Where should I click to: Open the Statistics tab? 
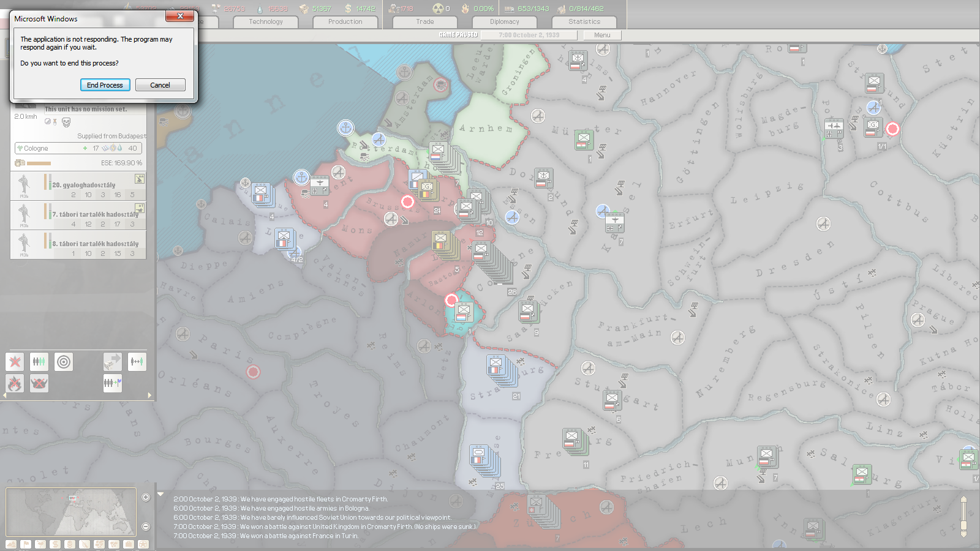pos(584,22)
